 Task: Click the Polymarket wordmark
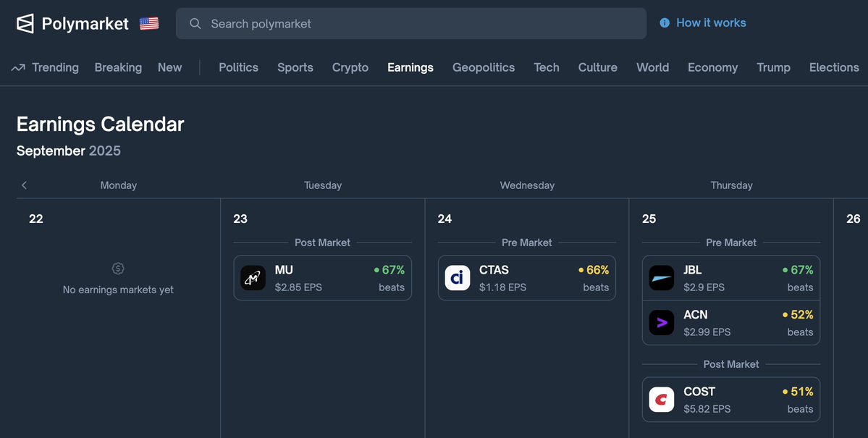coord(85,24)
